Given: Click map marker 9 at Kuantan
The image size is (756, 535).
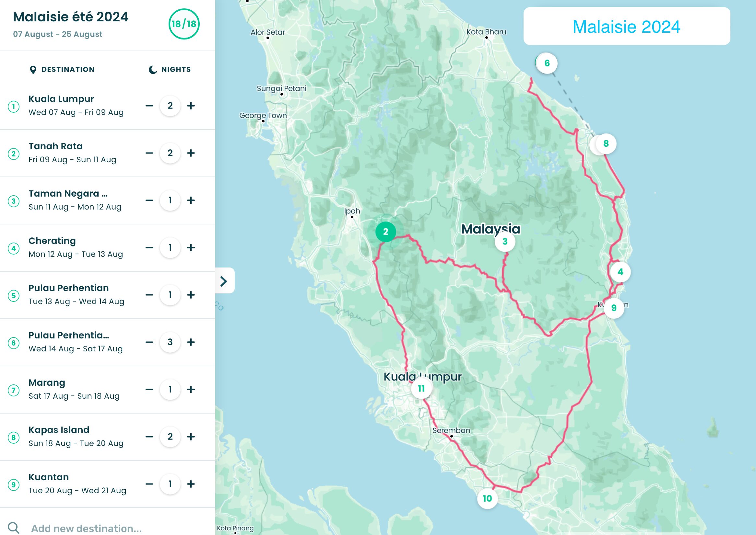Looking at the screenshot, I should (x=614, y=308).
